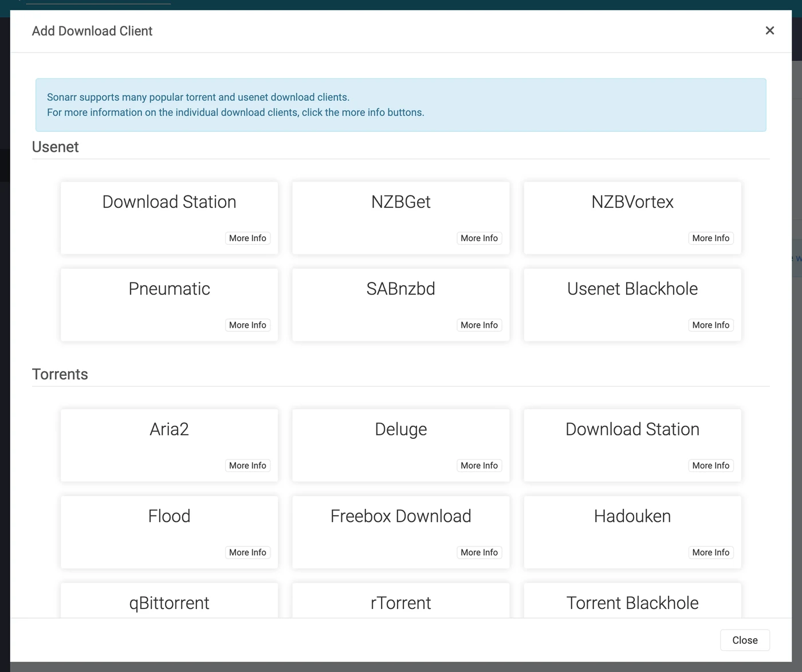The width and height of the screenshot is (802, 672).
Task: Click the 'For more information' info line
Action: click(x=235, y=112)
